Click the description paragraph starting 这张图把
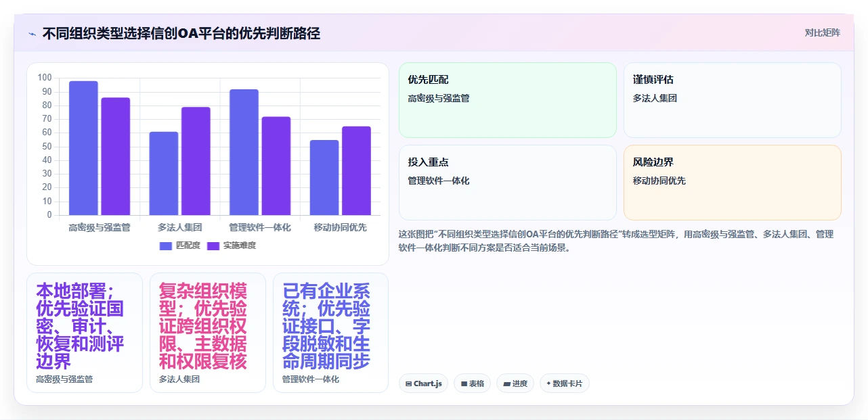Viewport: 868px width, 420px height. [616, 241]
